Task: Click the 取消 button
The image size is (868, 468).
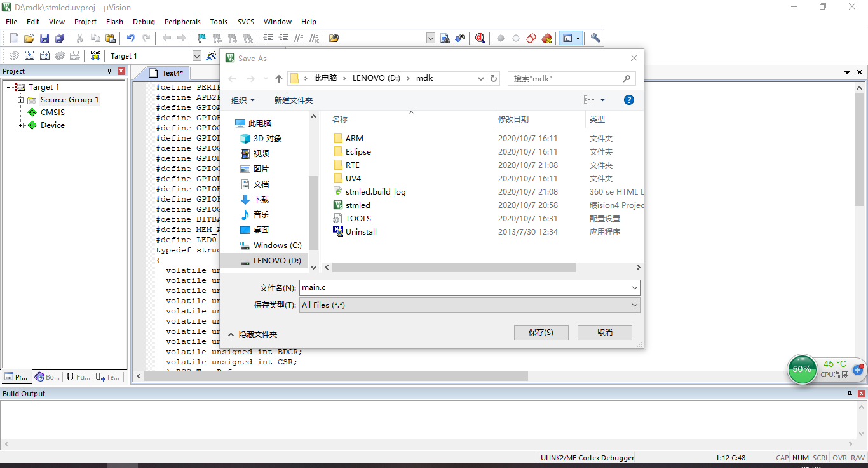Action: point(605,333)
